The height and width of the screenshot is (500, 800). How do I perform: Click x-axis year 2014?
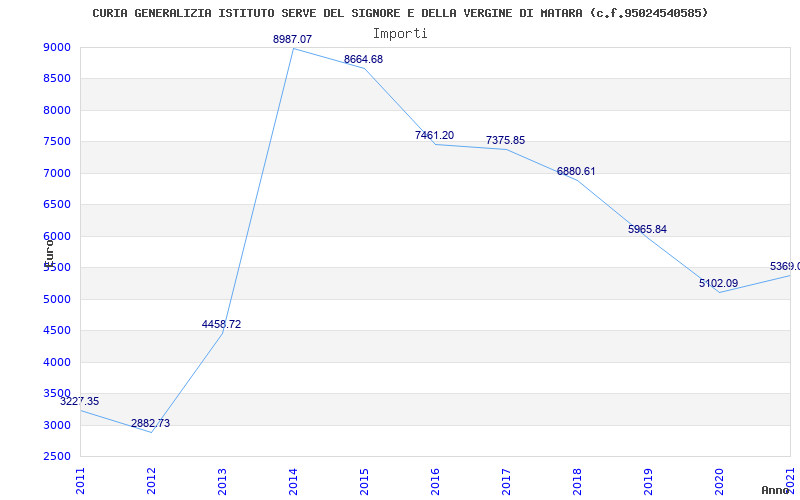click(293, 481)
